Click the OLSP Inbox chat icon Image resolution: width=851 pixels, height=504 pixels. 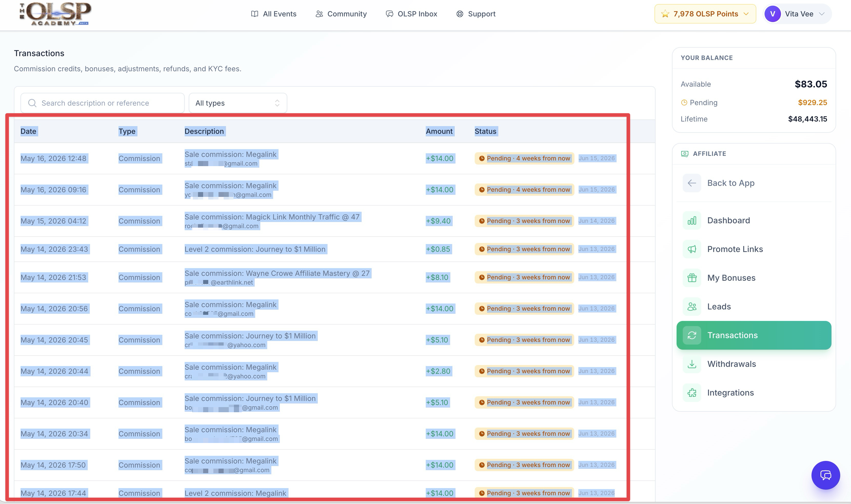(389, 14)
